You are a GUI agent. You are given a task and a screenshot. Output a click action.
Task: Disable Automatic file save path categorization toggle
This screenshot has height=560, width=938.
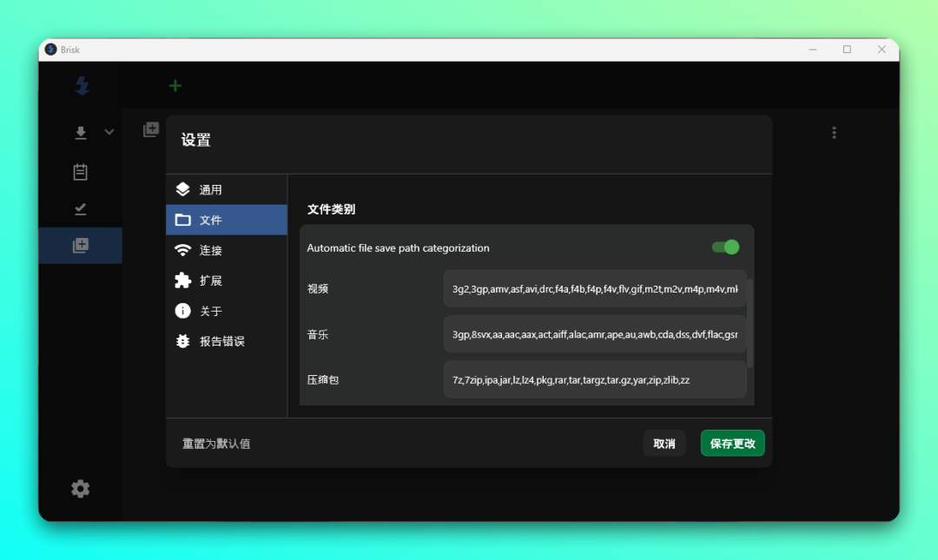(725, 247)
